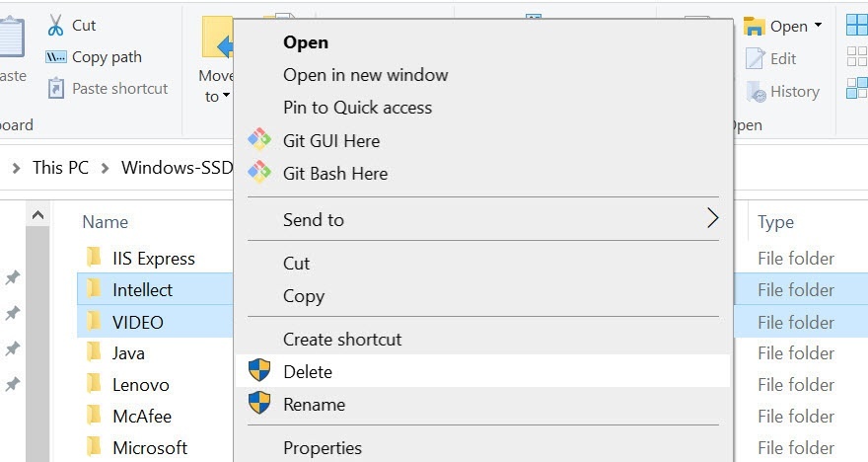868x462 pixels.
Task: Click This PC in address breadcrumb
Action: pyautogui.click(x=60, y=167)
